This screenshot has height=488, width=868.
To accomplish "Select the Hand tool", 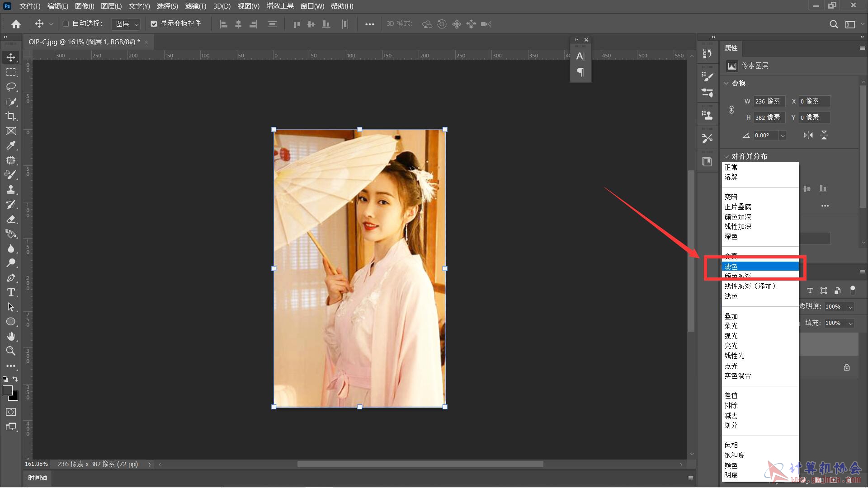I will click(11, 336).
